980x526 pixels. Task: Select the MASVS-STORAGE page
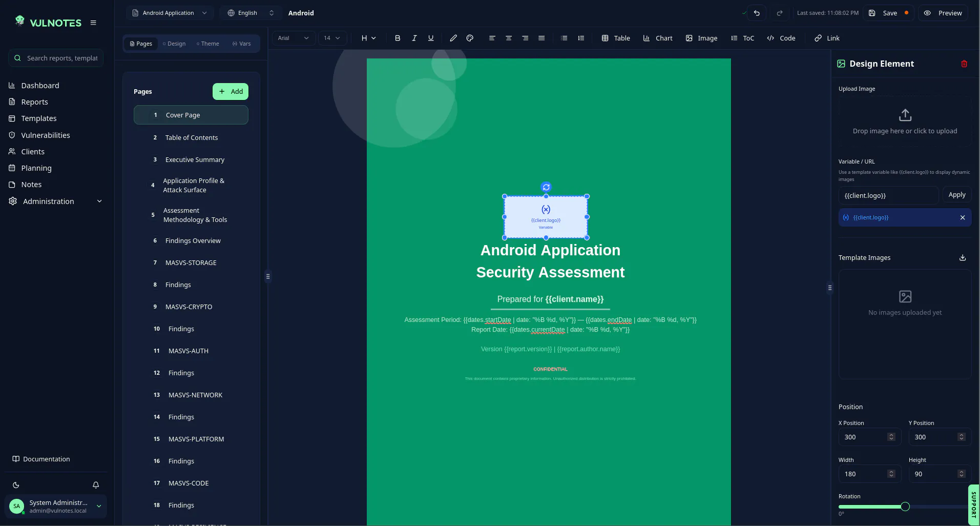191,262
